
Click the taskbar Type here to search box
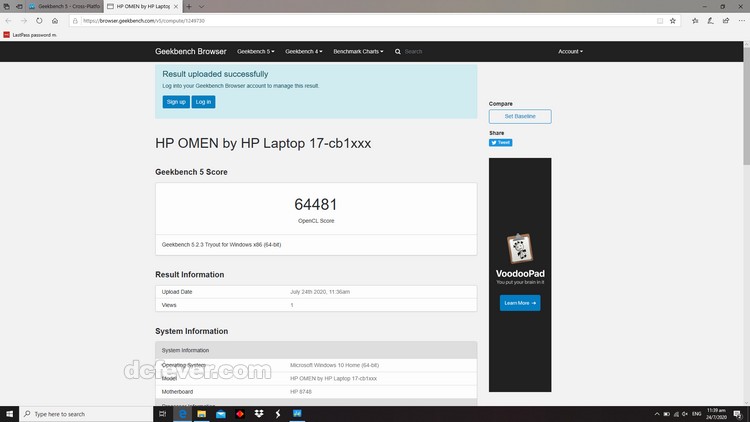[x=86, y=414]
